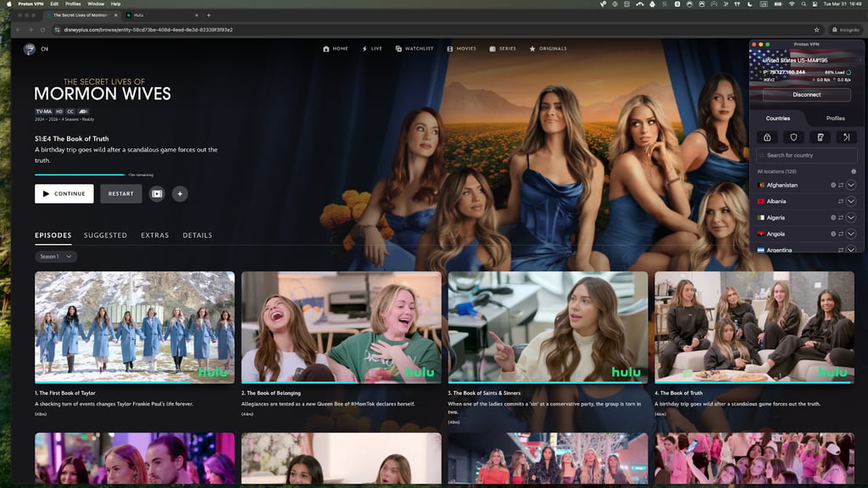
Task: Open Disney+ Originals
Action: tap(548, 48)
